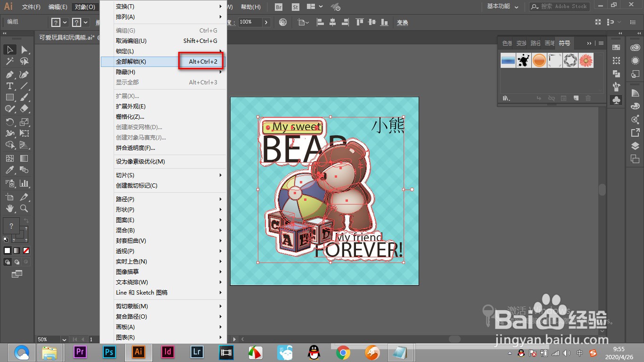Pick the Gradient tool
644x362 pixels.
point(24,158)
